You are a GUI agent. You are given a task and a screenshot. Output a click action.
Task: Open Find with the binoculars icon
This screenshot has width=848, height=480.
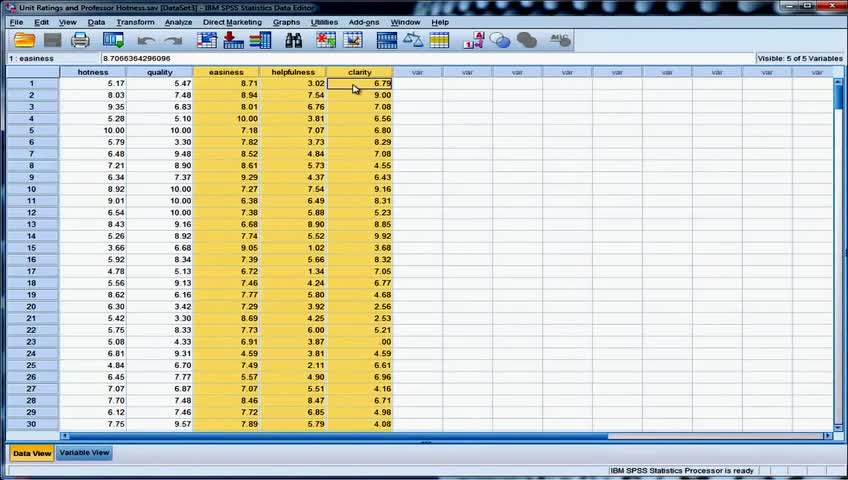tap(294, 40)
